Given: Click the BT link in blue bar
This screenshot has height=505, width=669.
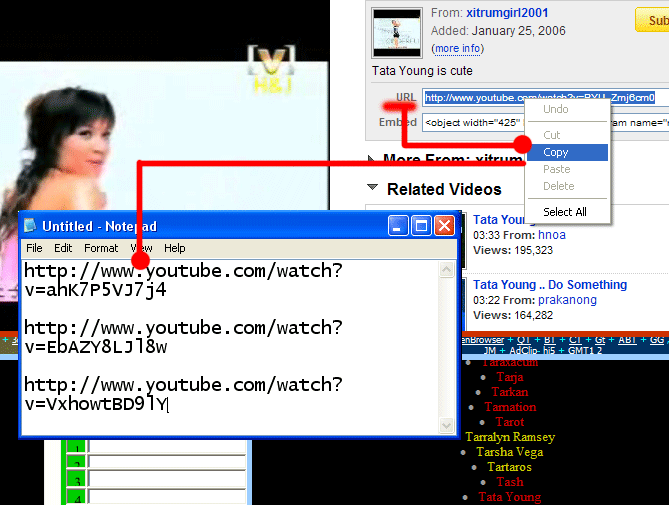Looking at the screenshot, I should [550, 340].
